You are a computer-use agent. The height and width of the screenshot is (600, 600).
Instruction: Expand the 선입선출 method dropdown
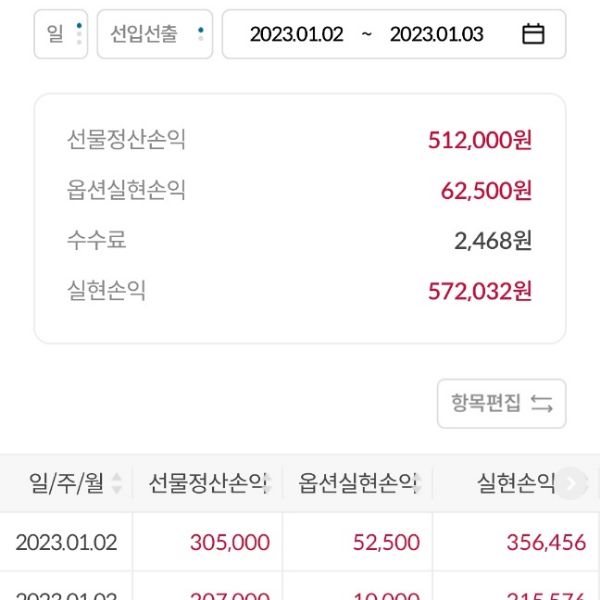(155, 34)
